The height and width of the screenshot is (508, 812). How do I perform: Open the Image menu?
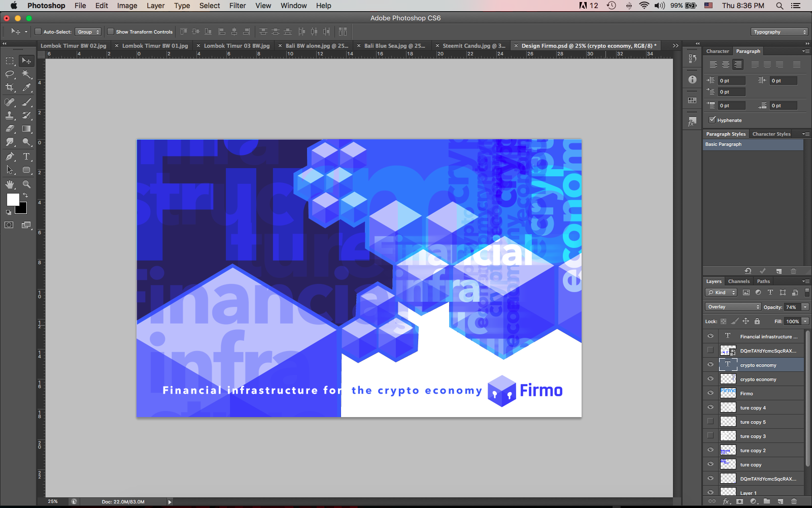(x=127, y=6)
